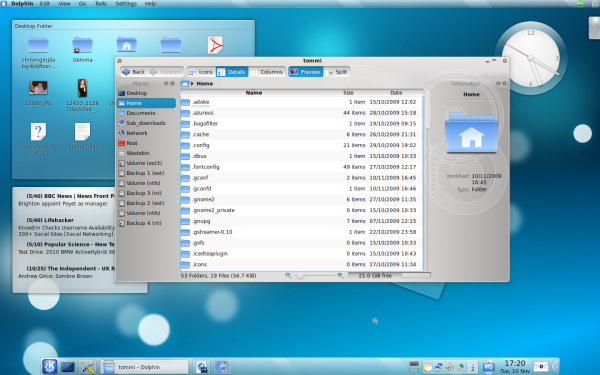Click the file list vertical scrollbar
Image resolution: width=600 pixels, height=375 pixels.
click(x=428, y=110)
